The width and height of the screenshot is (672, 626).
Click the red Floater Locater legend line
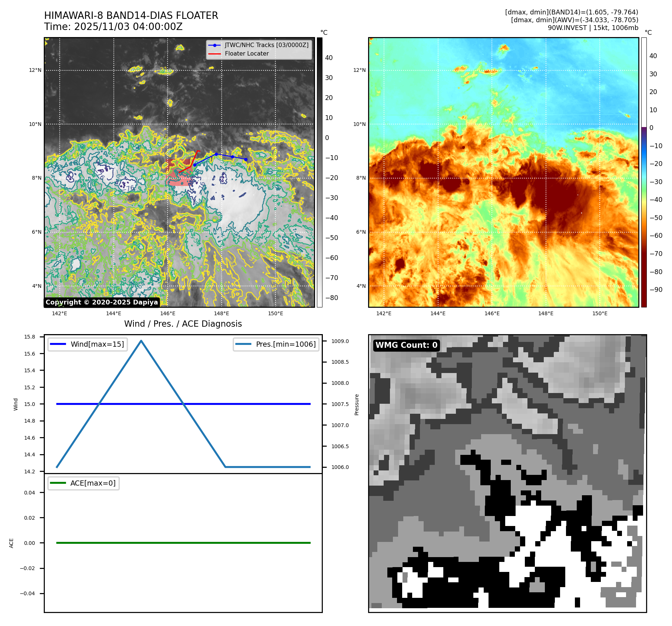215,54
